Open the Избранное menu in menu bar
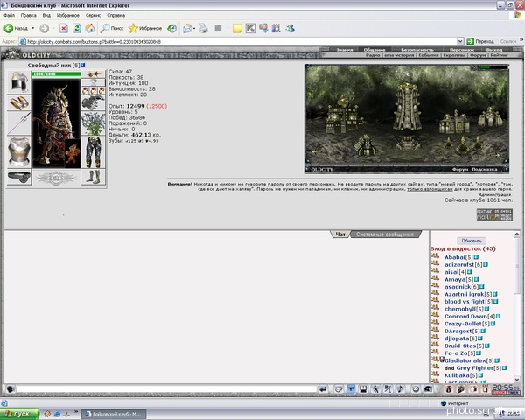The image size is (525, 420). 68,16
